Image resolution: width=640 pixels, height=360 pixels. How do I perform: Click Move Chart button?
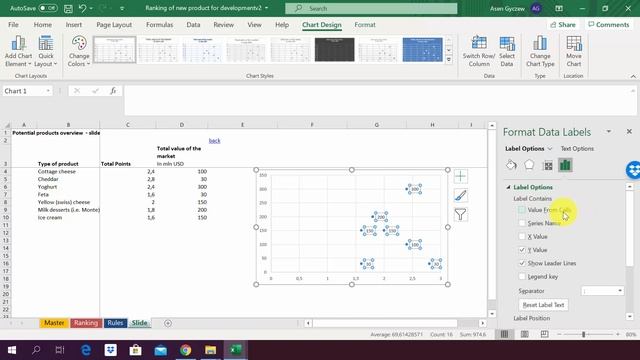point(573,51)
